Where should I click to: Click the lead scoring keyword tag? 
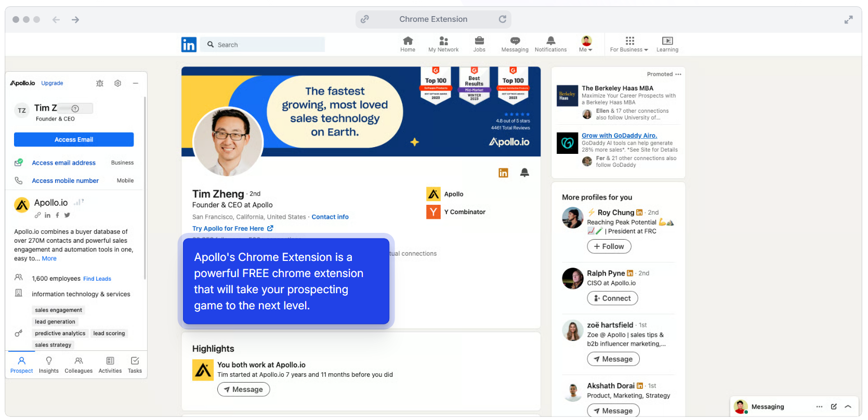[109, 333]
